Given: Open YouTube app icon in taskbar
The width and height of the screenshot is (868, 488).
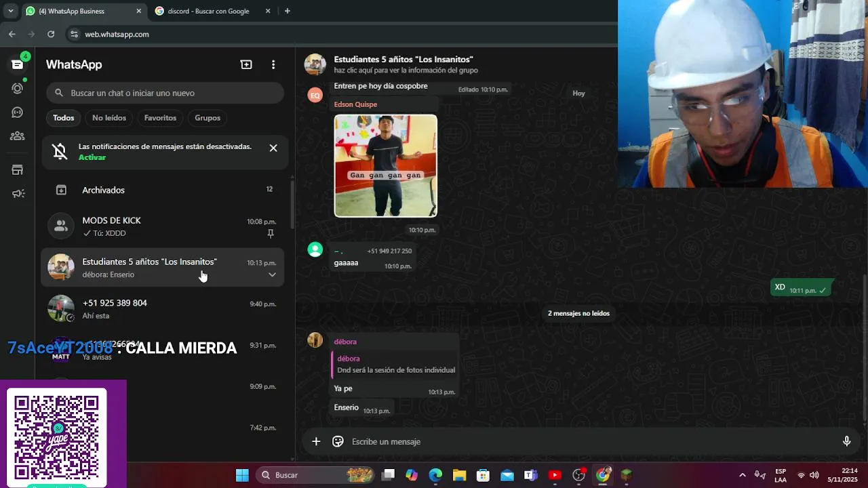Looking at the screenshot, I should point(555,475).
